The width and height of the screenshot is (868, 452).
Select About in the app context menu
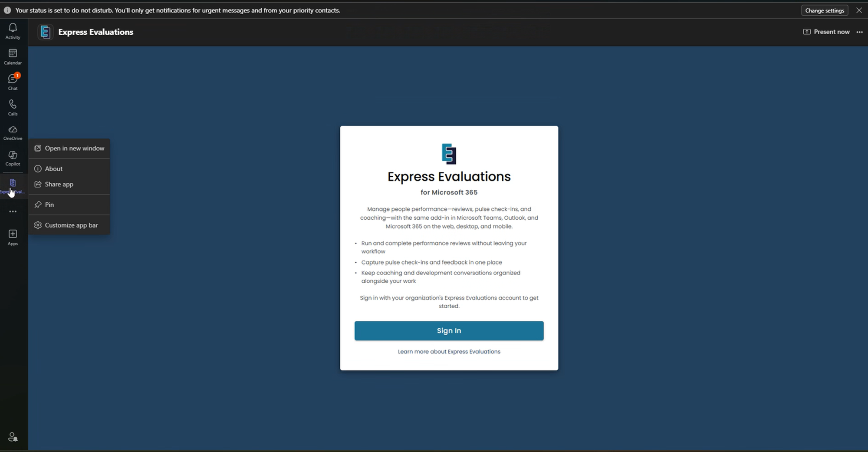[69, 169]
